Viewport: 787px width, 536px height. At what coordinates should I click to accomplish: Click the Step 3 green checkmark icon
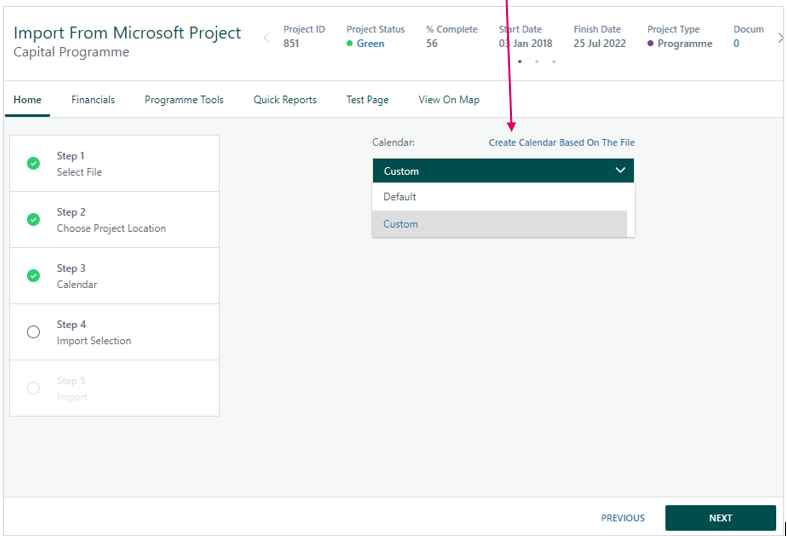[x=33, y=276]
